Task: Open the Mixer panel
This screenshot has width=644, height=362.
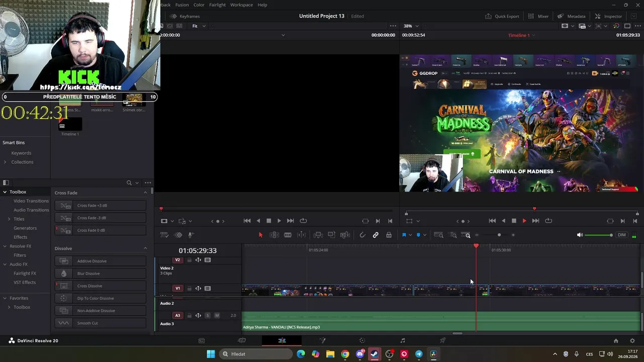Action: tap(538, 16)
